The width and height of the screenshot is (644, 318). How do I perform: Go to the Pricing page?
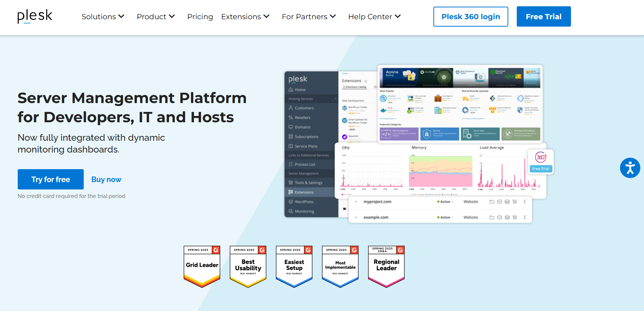(x=200, y=17)
